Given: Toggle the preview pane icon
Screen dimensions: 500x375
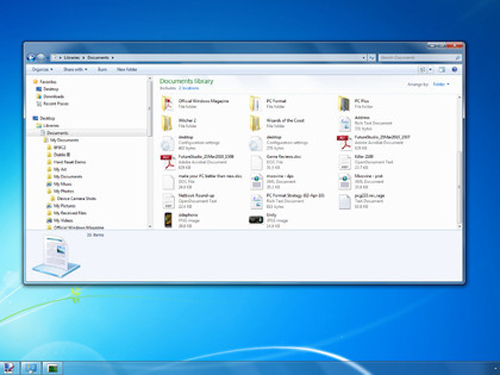Looking at the screenshot, I should pyautogui.click(x=442, y=69).
